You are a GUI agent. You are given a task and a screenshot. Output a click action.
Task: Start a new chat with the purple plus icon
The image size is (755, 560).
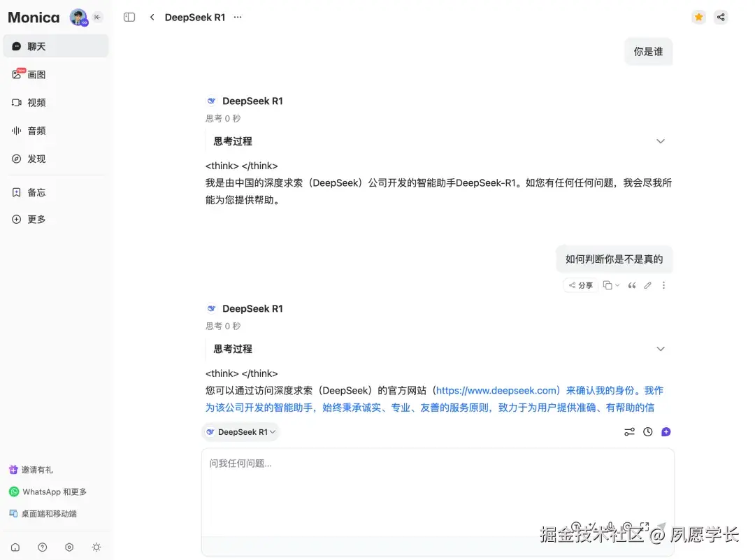[666, 432]
